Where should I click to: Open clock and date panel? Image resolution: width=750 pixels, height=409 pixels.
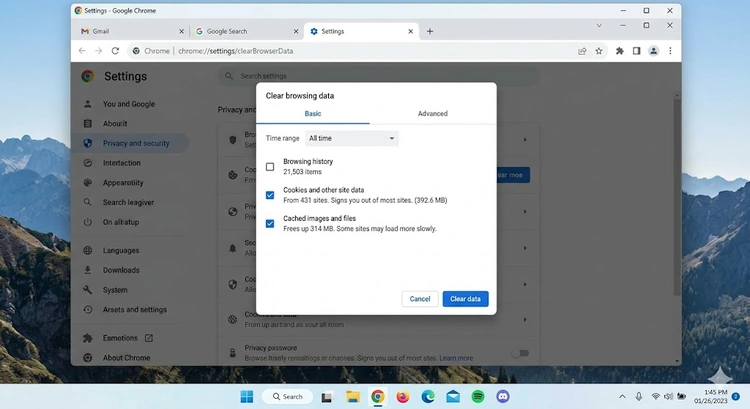click(711, 397)
